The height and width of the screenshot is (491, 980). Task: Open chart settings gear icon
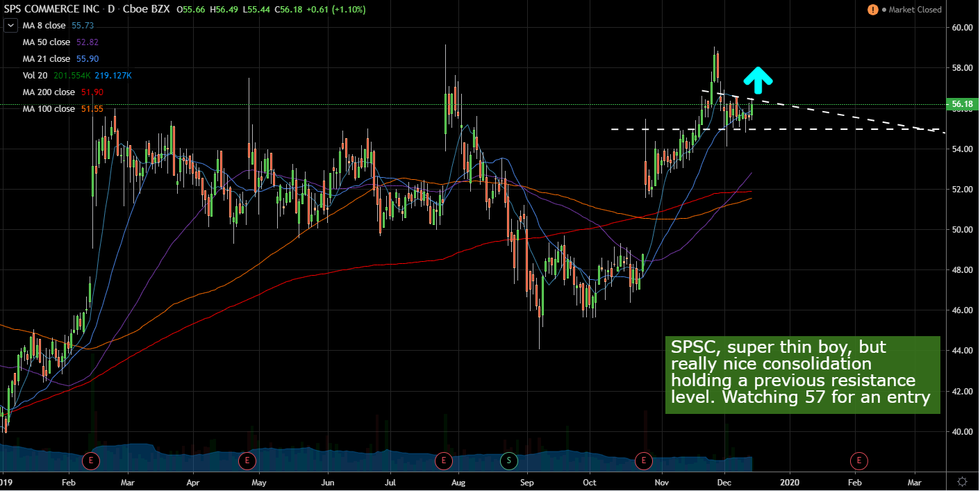pyautogui.click(x=963, y=481)
